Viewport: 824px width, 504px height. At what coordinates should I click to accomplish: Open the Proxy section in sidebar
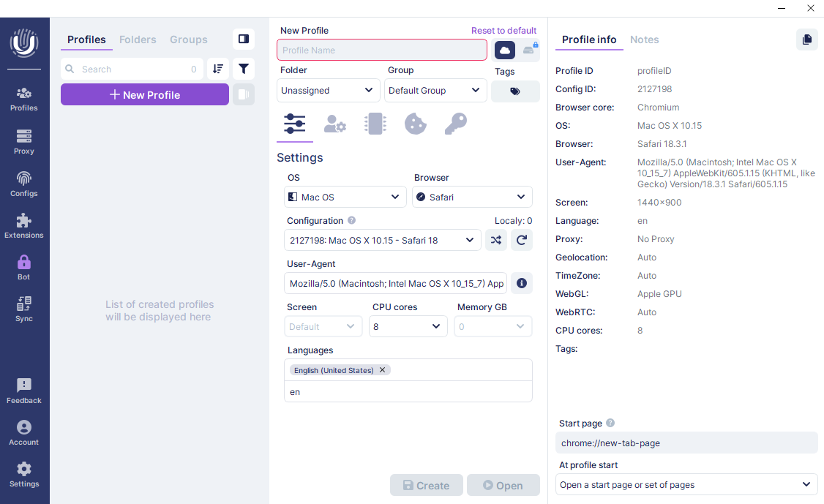pos(24,142)
